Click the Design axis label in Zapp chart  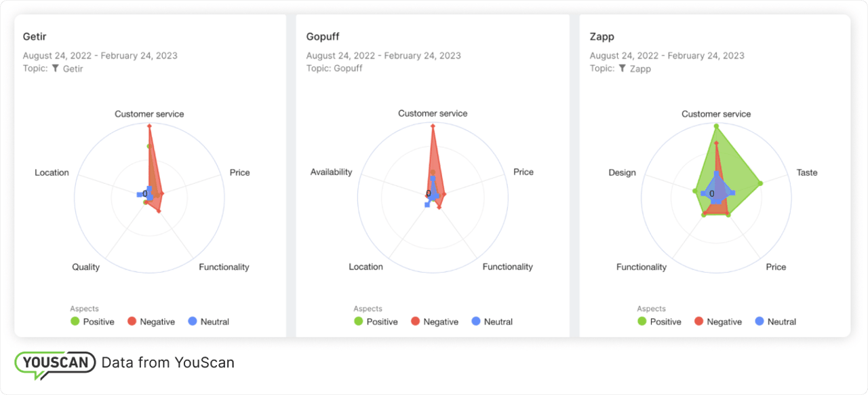pos(622,172)
